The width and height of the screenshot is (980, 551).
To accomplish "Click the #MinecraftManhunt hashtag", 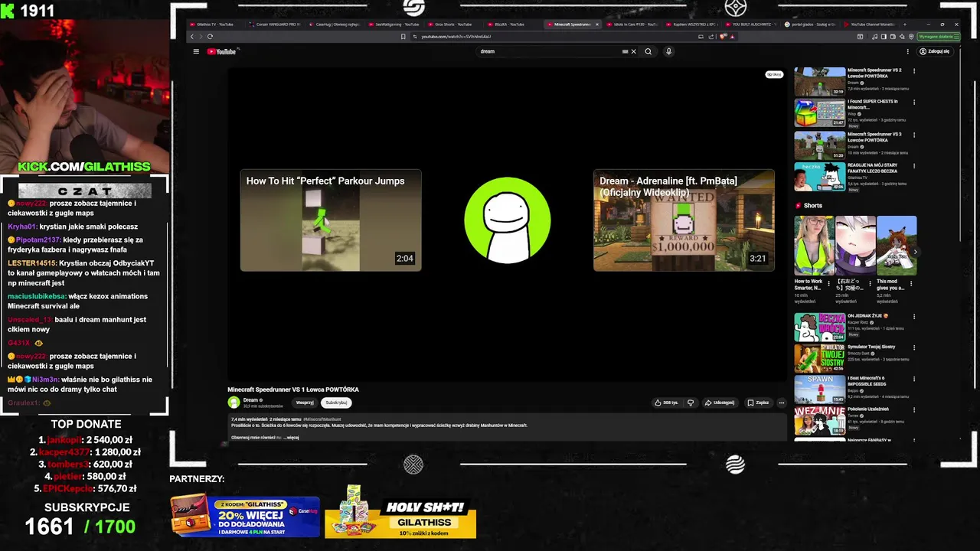I will (x=322, y=419).
